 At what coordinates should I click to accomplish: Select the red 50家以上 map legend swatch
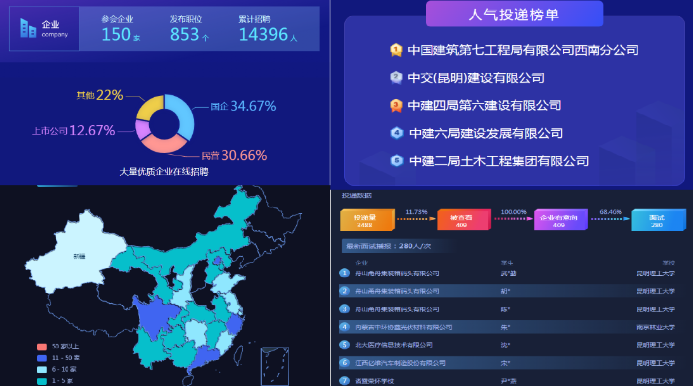42,347
